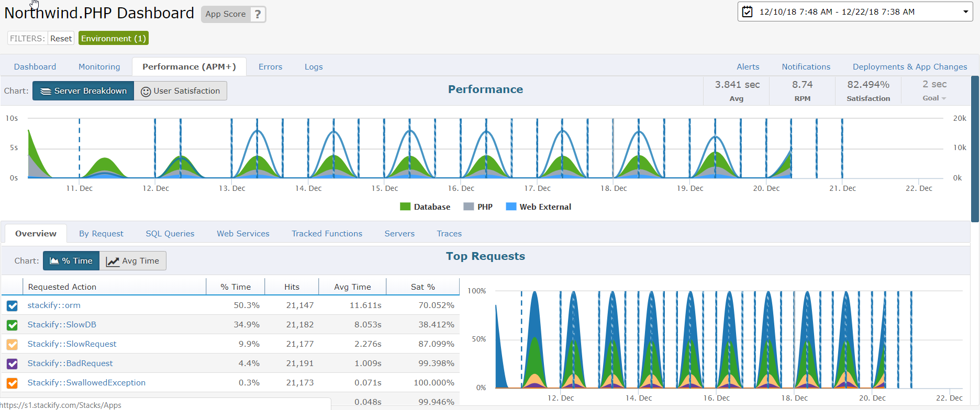Viewport: 980px width, 410px height.
Task: Click the App Score button
Action: (x=226, y=14)
